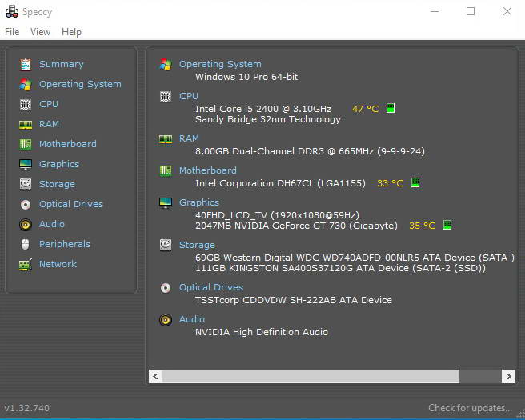Go to Motherboard section in sidebar

[68, 144]
